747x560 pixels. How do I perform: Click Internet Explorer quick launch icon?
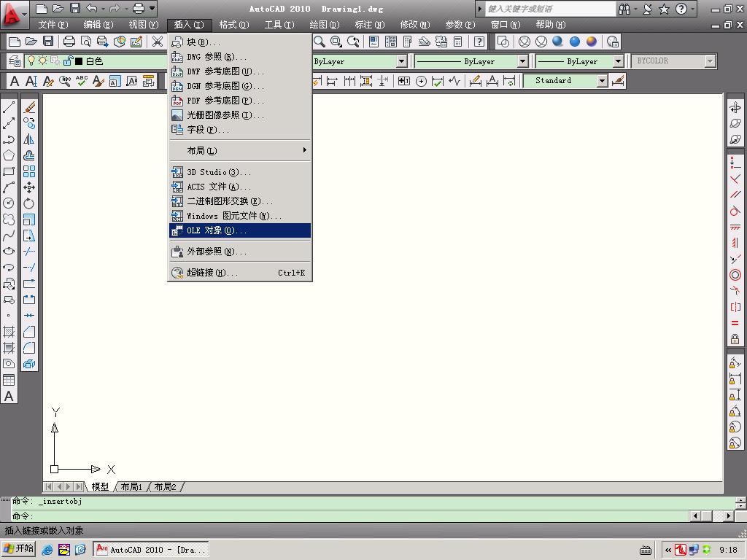(x=47, y=550)
